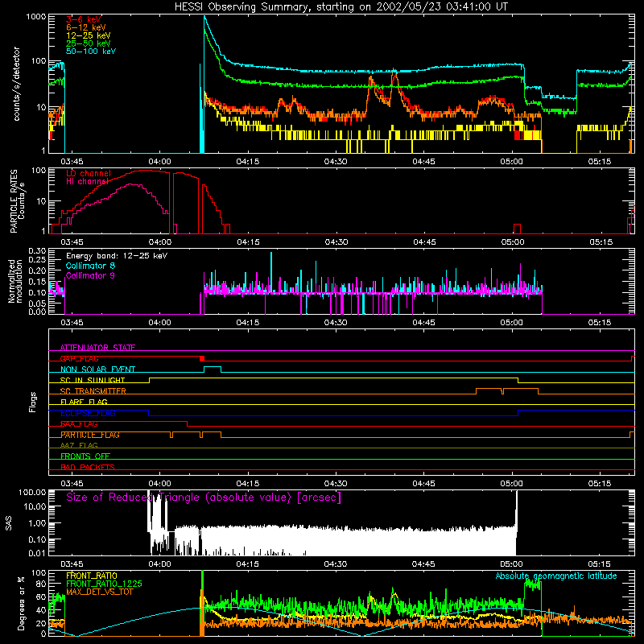Screen dimensions: 644x644
Task: Click the HESSI Observing Summary title
Action: pyautogui.click(x=341, y=7)
